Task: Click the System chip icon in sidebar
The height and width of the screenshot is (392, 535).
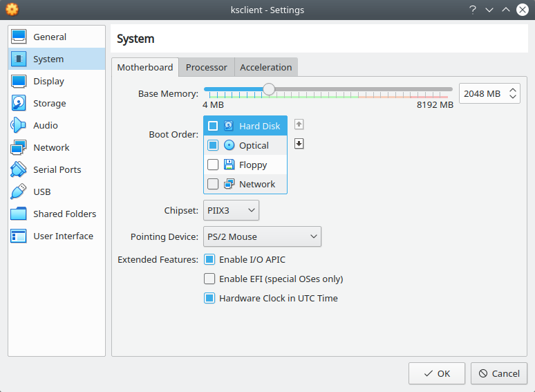Action: 19,59
